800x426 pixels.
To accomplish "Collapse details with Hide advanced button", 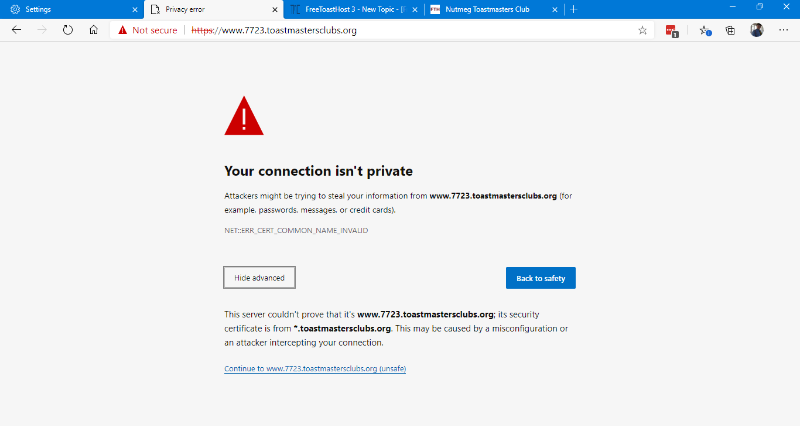I will click(x=259, y=277).
